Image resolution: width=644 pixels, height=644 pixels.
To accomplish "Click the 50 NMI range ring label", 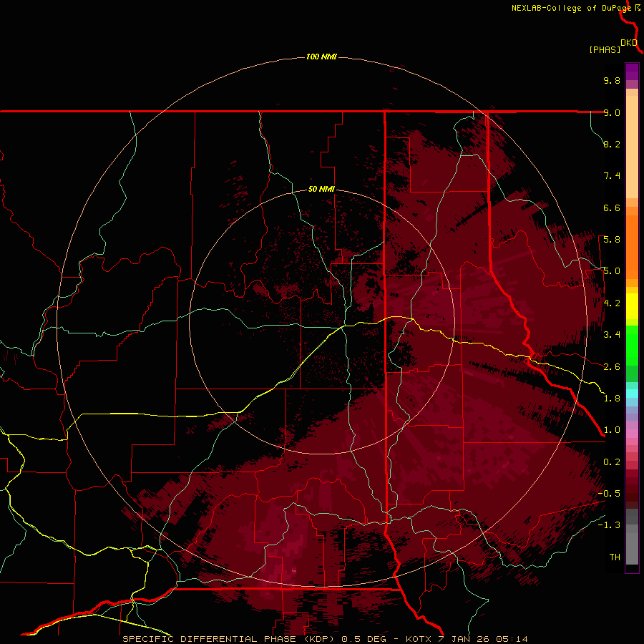I will tap(321, 189).
